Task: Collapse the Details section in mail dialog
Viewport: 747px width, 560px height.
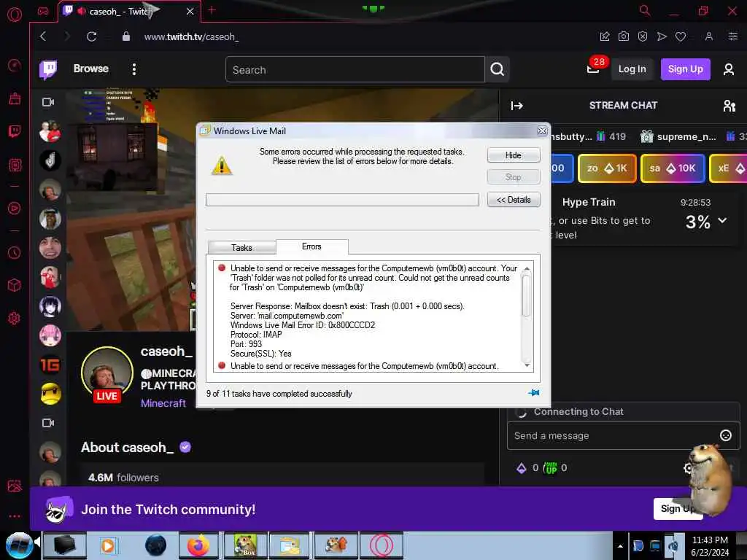Action: pos(514,200)
